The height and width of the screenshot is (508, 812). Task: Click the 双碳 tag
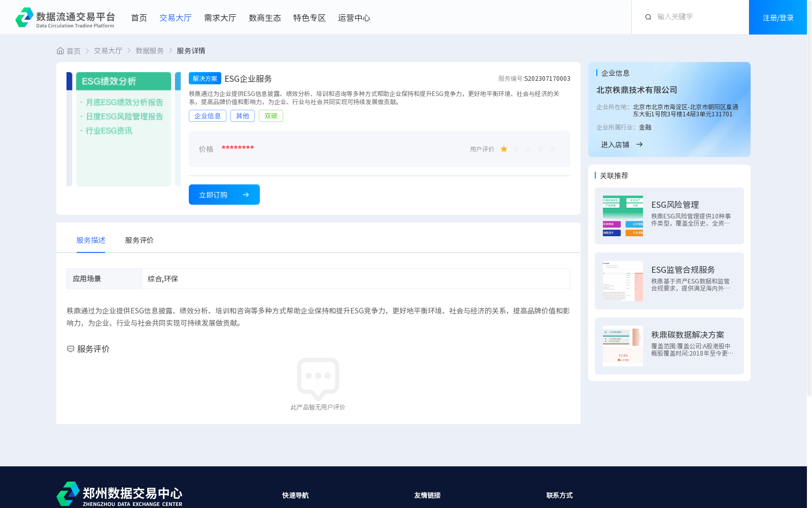(x=271, y=116)
